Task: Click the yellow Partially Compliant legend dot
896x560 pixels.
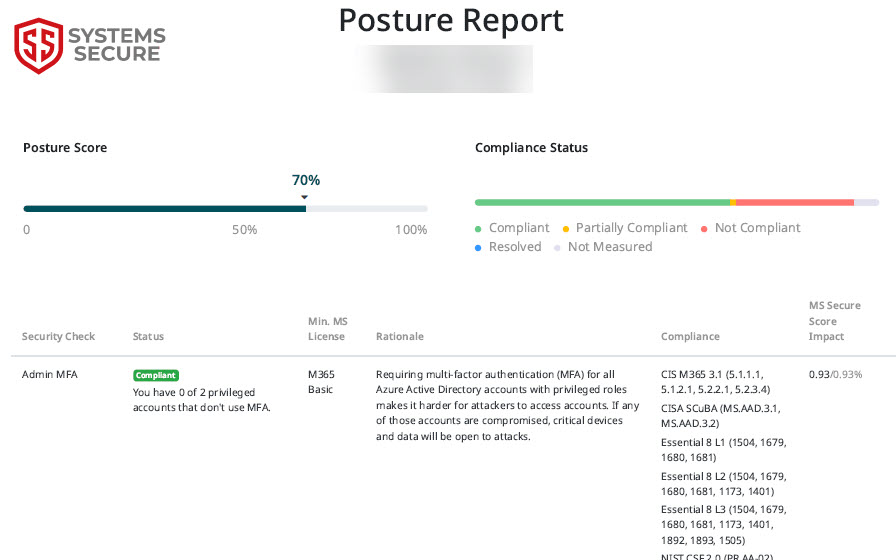Action: 566,228
